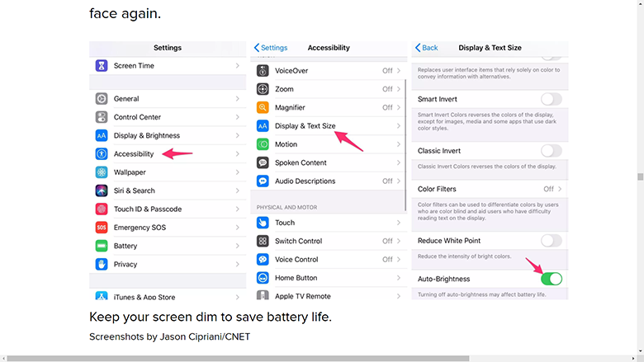This screenshot has width=644, height=362.
Task: Select Display & Brightness in Settings list
Action: click(x=147, y=135)
